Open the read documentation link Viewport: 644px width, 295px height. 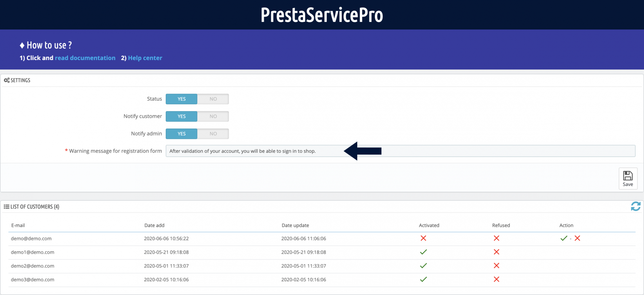pyautogui.click(x=85, y=58)
